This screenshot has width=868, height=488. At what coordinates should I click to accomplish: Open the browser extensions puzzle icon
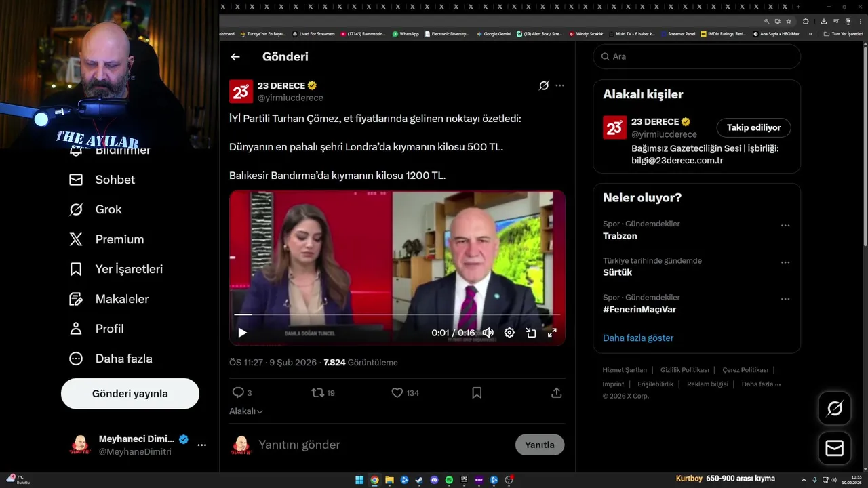[x=806, y=21]
